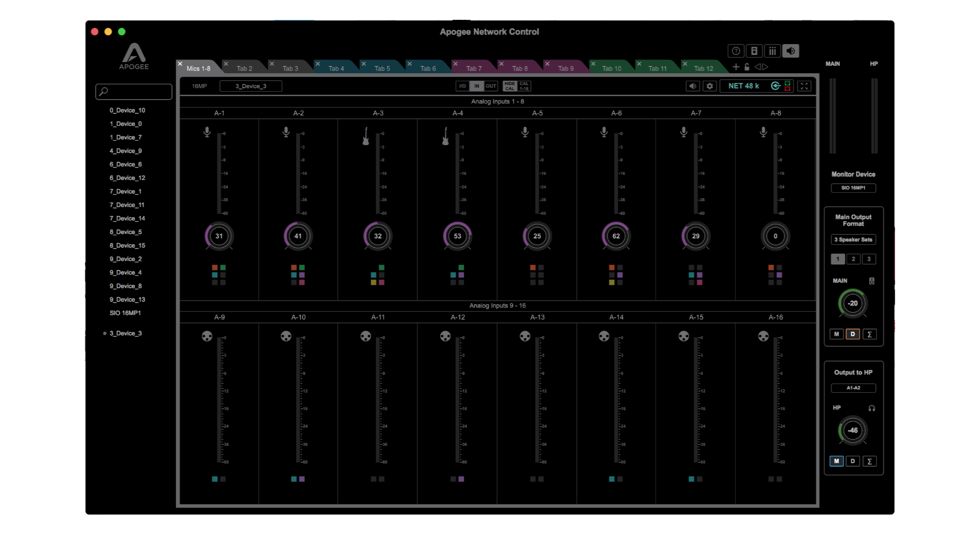Select 0_Device_10 in device list
This screenshot has height=535, width=980.
click(127, 110)
